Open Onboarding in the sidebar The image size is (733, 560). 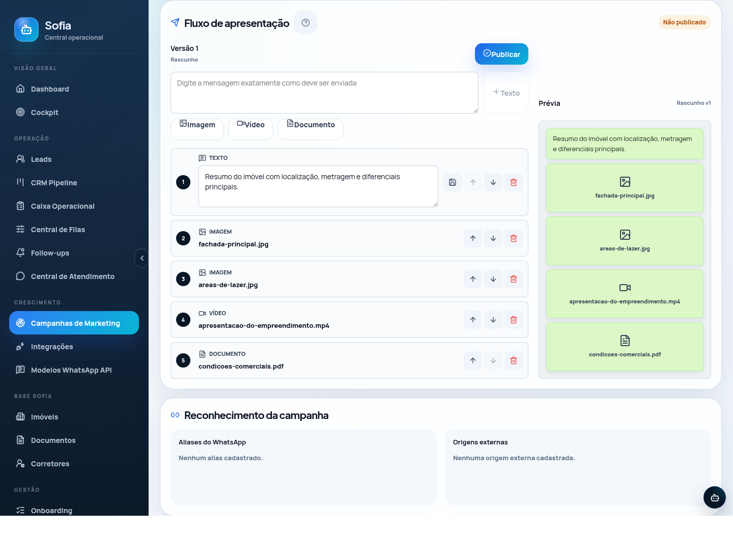[74, 510]
